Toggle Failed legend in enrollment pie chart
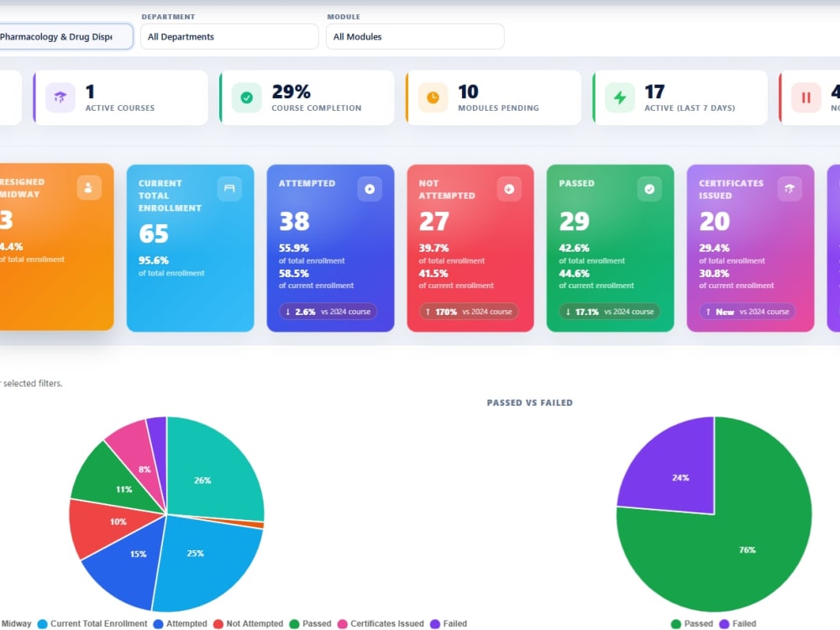840x630 pixels. tap(449, 623)
